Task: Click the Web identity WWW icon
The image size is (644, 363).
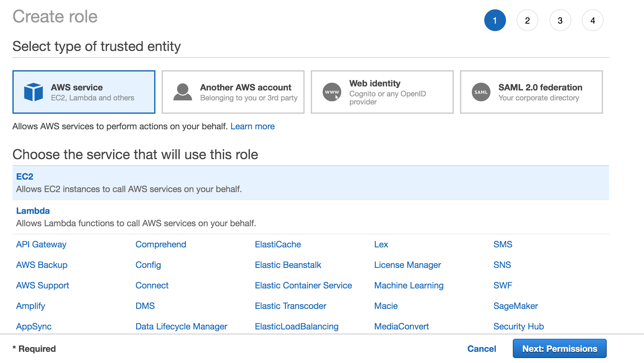Action: tap(332, 92)
